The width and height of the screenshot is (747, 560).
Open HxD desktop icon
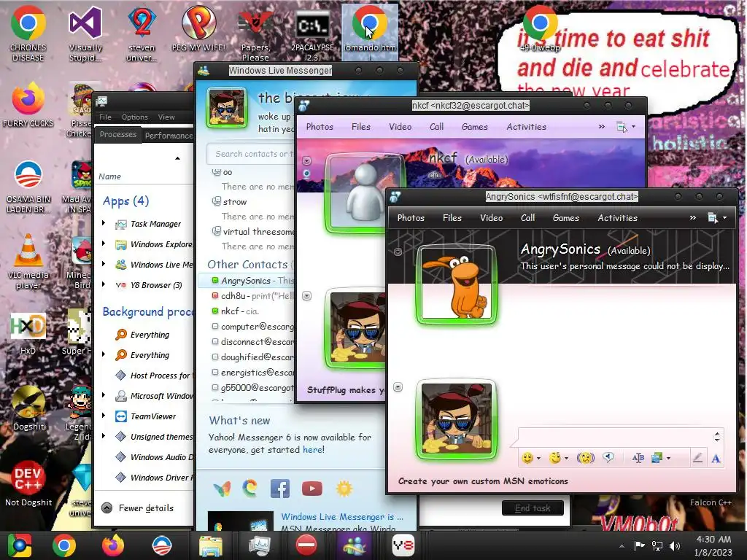click(28, 333)
